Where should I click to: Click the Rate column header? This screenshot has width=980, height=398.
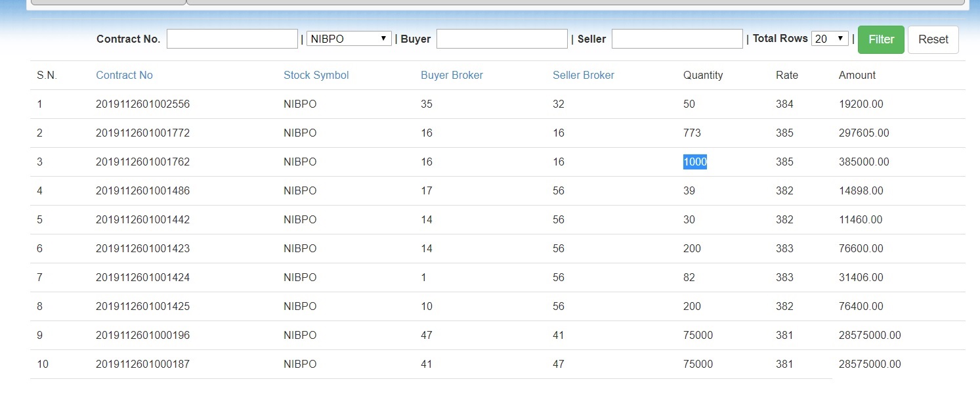[786, 75]
